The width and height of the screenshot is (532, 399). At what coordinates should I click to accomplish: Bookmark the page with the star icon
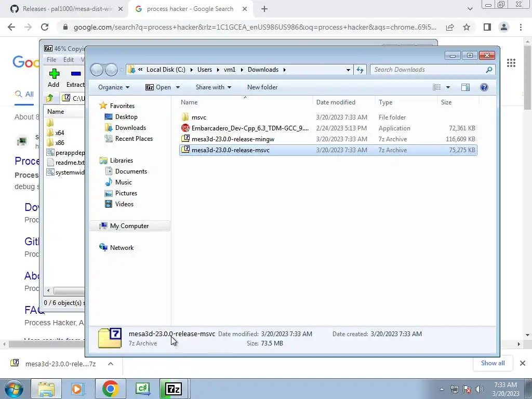point(467,27)
